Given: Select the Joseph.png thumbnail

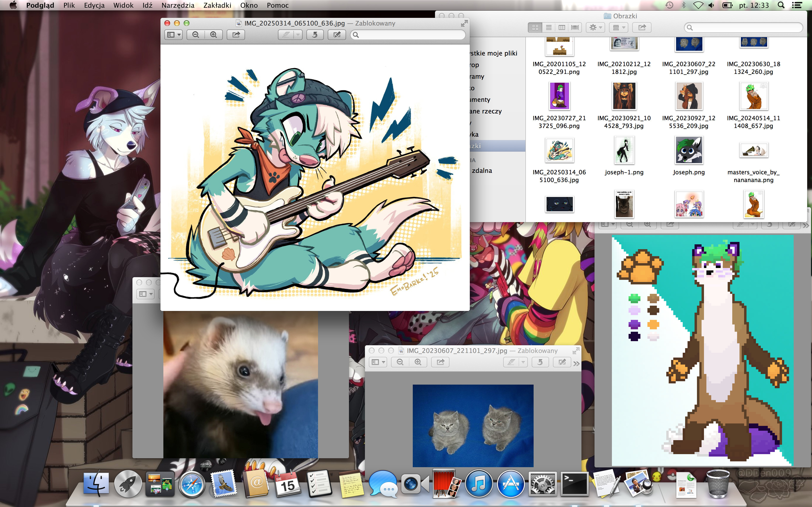Looking at the screenshot, I should [689, 150].
